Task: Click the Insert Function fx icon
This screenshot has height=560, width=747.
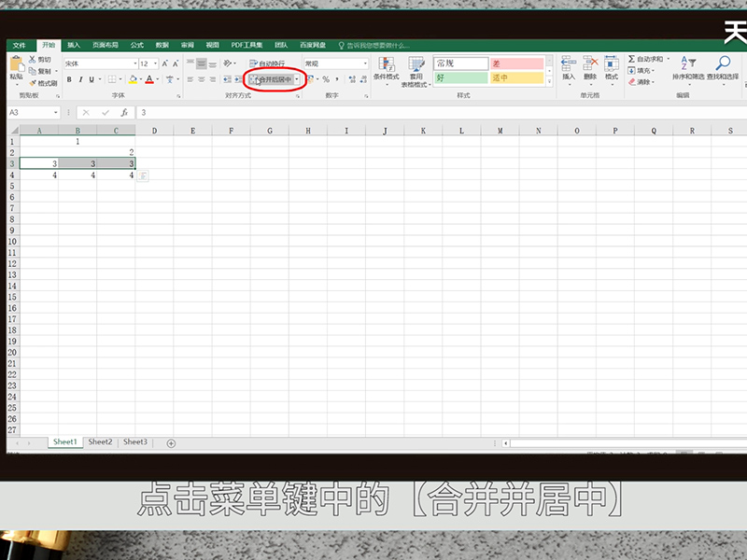Action: point(124,112)
